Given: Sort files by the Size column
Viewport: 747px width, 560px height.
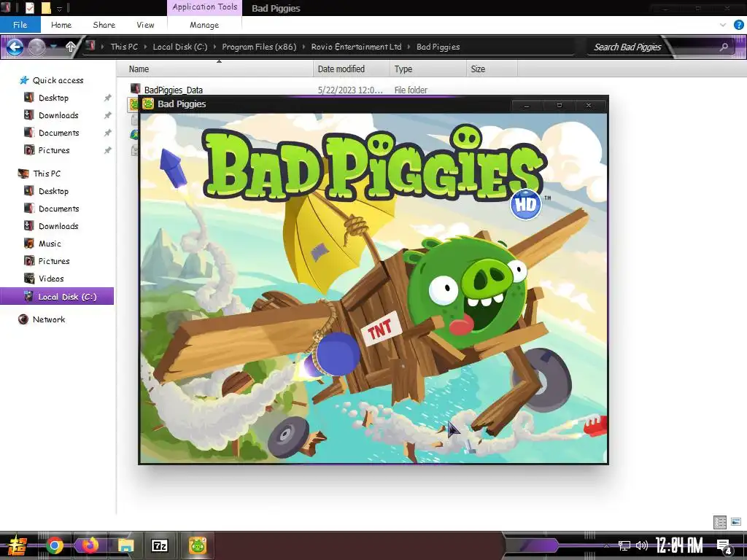Looking at the screenshot, I should coord(492,69).
